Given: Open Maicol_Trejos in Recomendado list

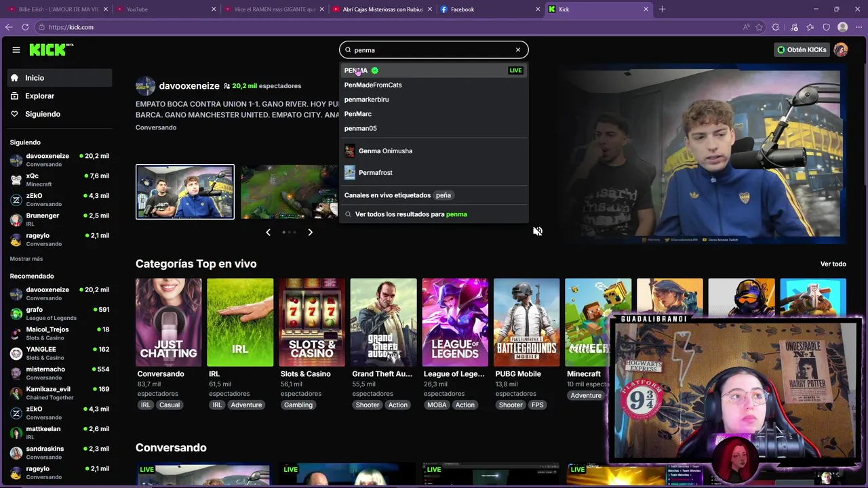Looking at the screenshot, I should [x=60, y=333].
